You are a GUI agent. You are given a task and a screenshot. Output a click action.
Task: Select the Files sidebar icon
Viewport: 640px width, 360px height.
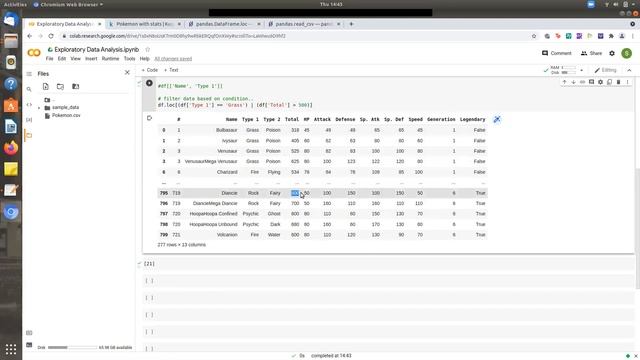29,135
